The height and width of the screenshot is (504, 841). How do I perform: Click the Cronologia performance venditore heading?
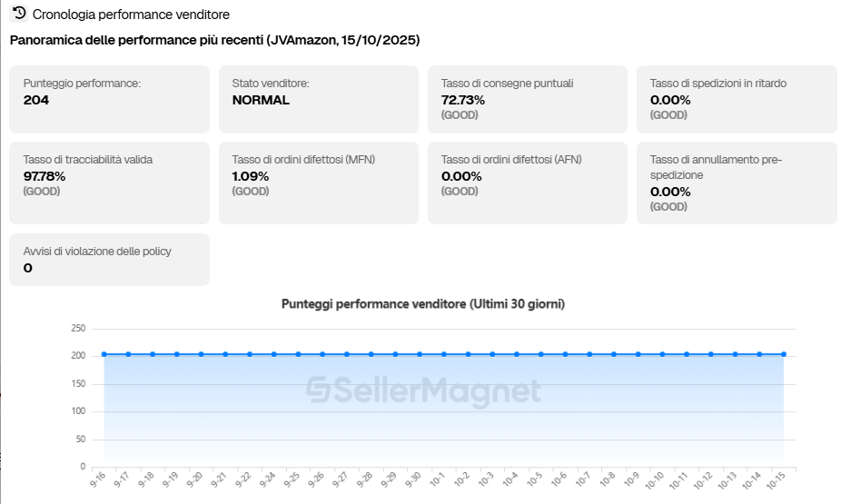131,15
